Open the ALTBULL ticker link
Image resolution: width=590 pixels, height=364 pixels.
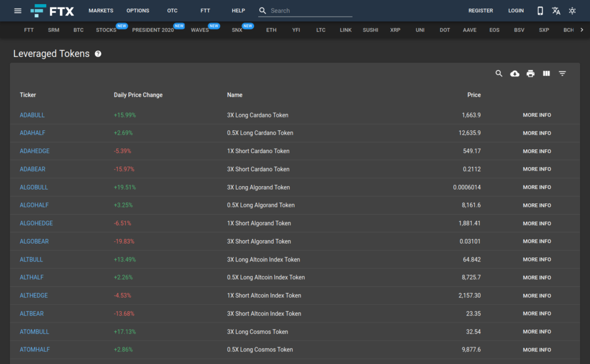tap(31, 259)
